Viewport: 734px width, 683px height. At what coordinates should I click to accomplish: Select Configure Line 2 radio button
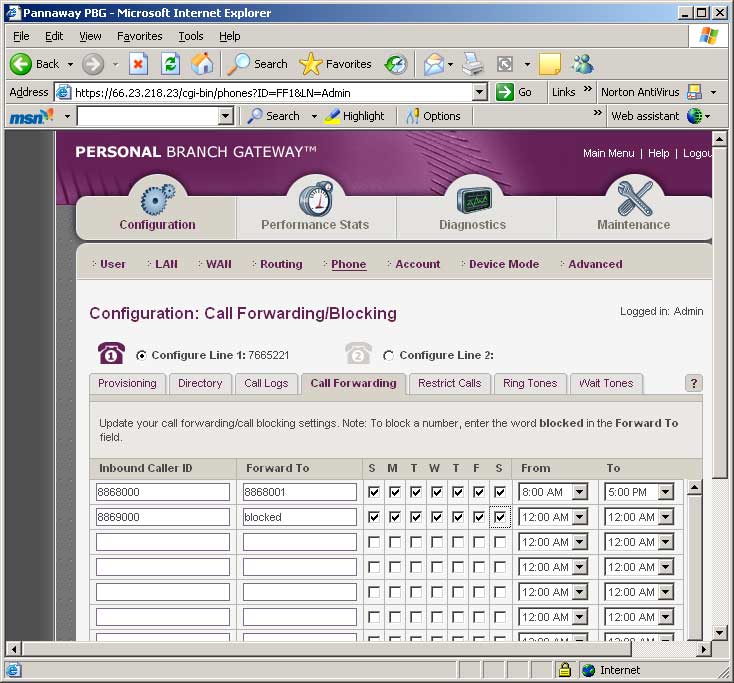388,355
